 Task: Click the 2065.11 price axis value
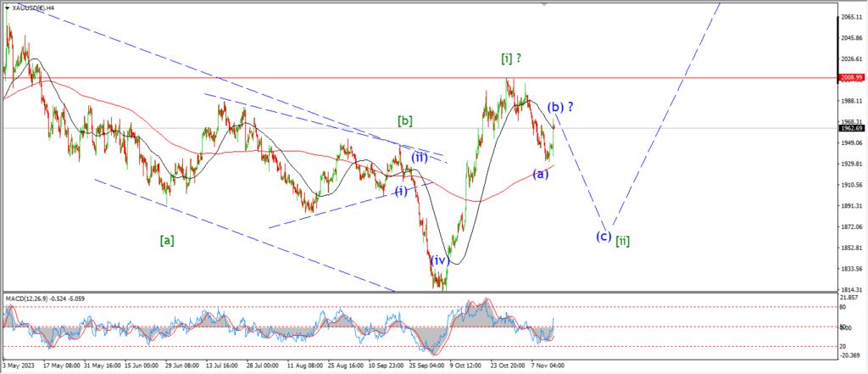point(851,17)
